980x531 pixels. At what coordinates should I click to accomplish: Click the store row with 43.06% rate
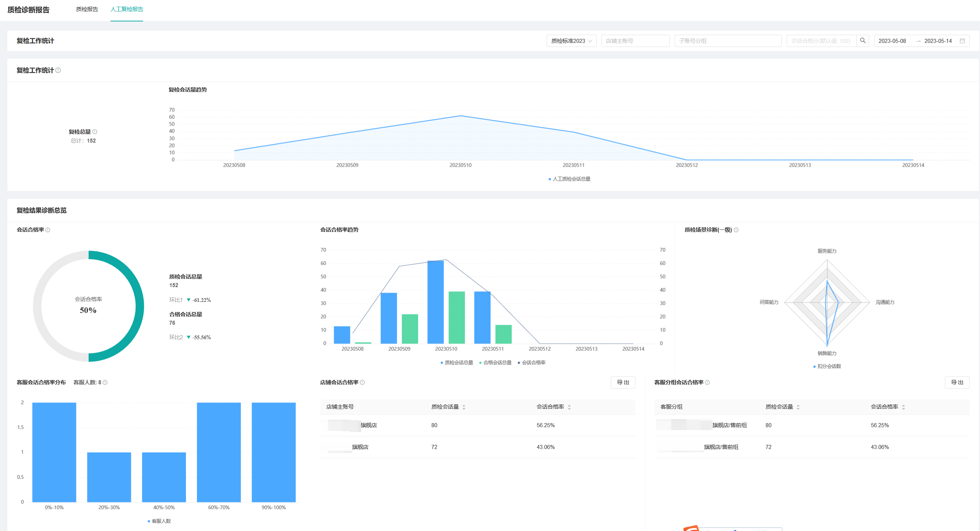[x=478, y=447]
